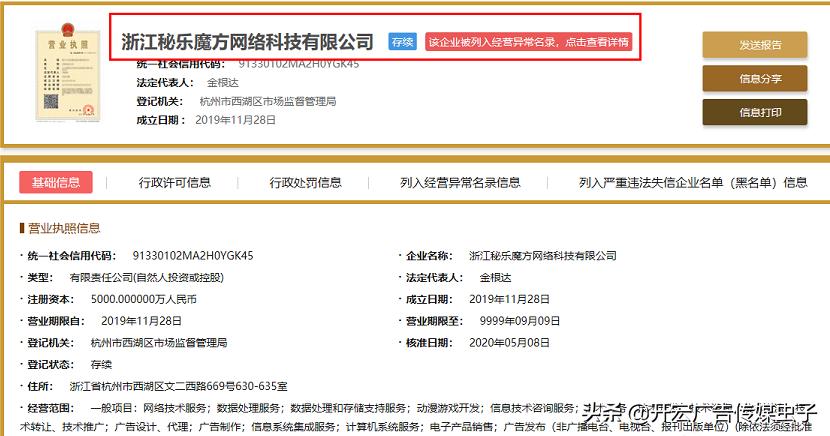Click 企业名称 value in license info section
Screen dimensions: 830x436
pyautogui.click(x=543, y=256)
